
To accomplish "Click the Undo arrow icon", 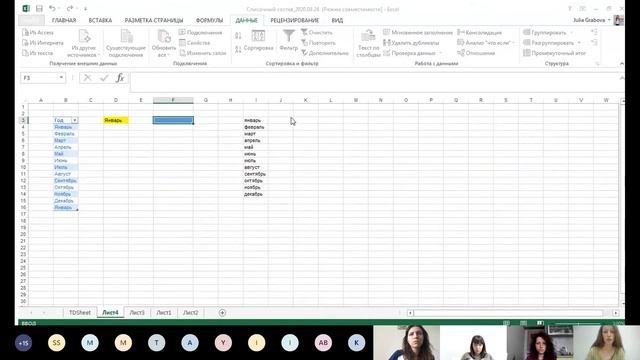I will (x=52, y=8).
